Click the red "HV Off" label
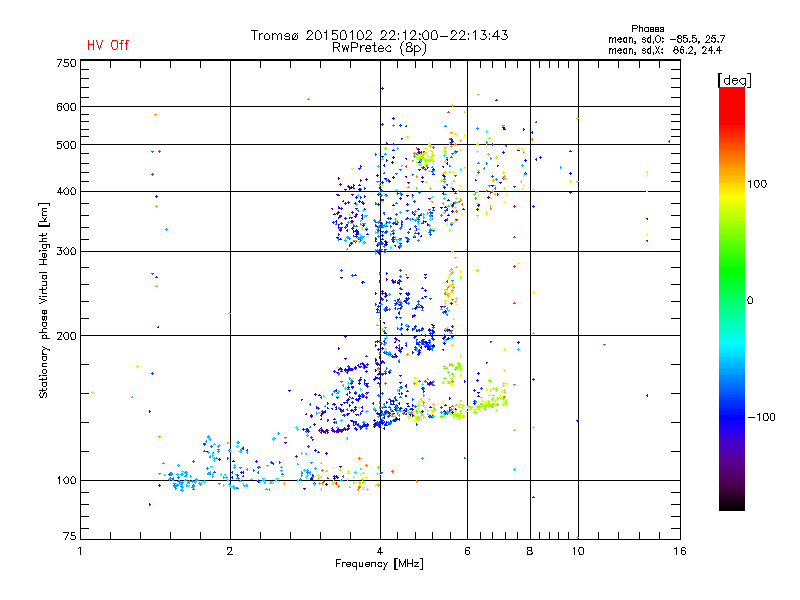800x600 pixels. (x=108, y=45)
